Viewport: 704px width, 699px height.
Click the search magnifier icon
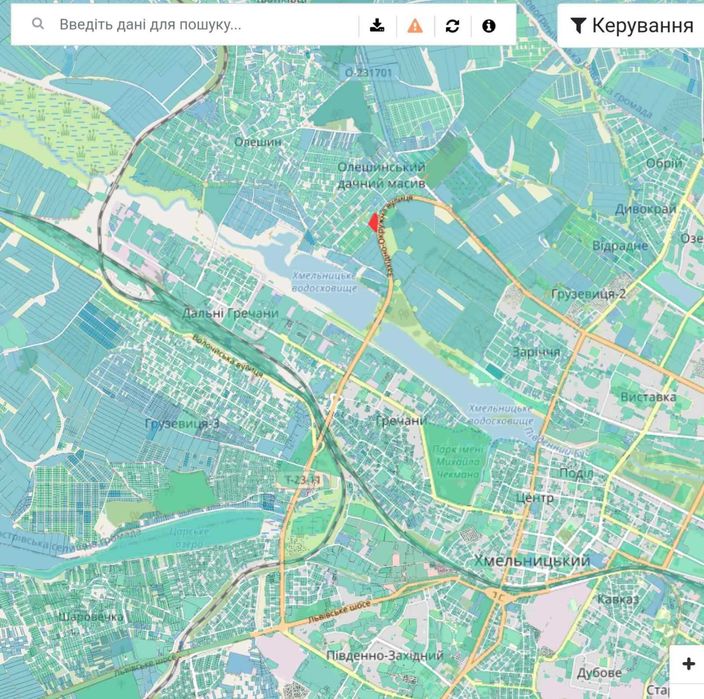(x=38, y=24)
